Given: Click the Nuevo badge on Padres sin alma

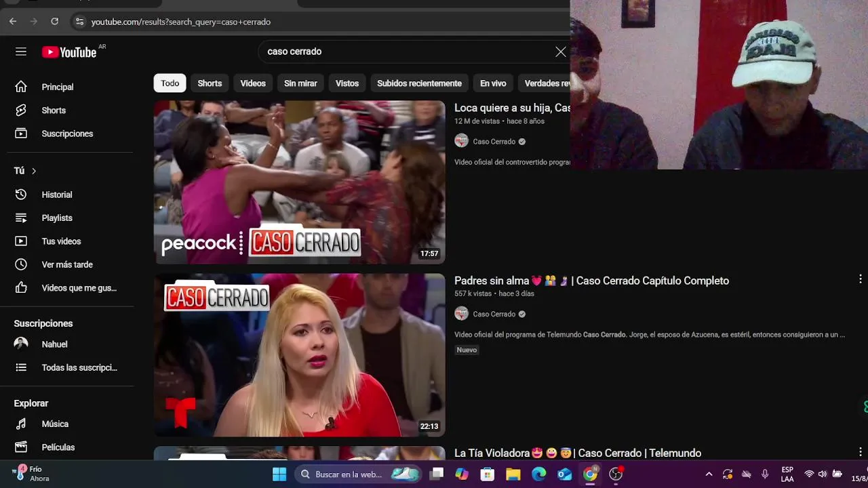Looking at the screenshot, I should point(467,350).
